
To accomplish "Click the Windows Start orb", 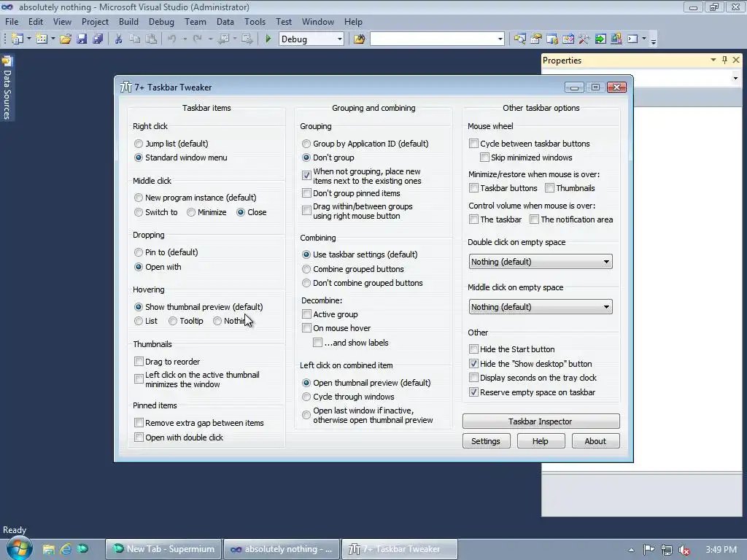I will (20, 548).
